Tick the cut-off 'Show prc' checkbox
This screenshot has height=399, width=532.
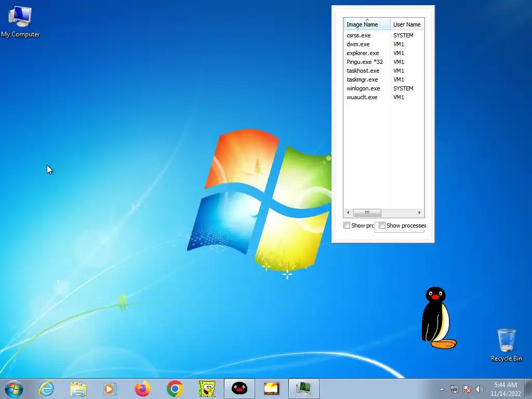click(347, 225)
